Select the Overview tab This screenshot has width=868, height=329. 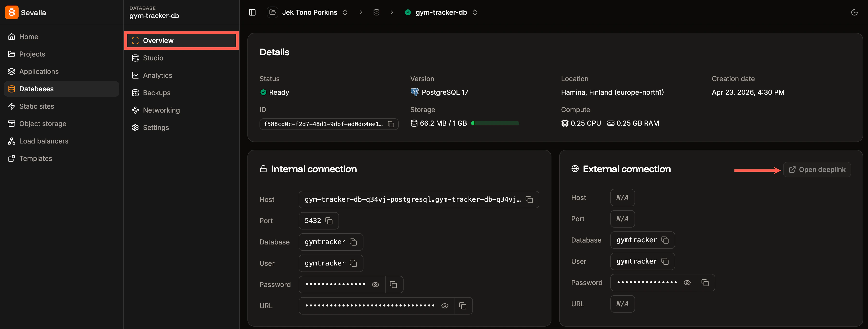point(182,41)
